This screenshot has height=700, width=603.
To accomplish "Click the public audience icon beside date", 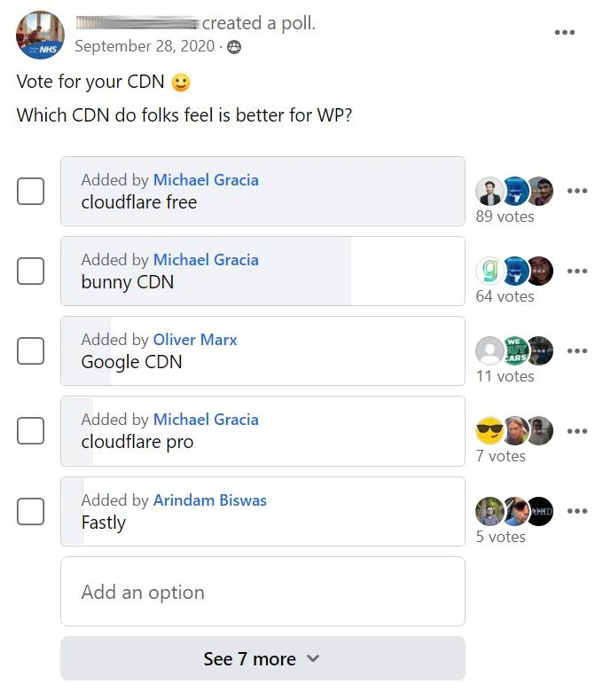I will (x=234, y=47).
